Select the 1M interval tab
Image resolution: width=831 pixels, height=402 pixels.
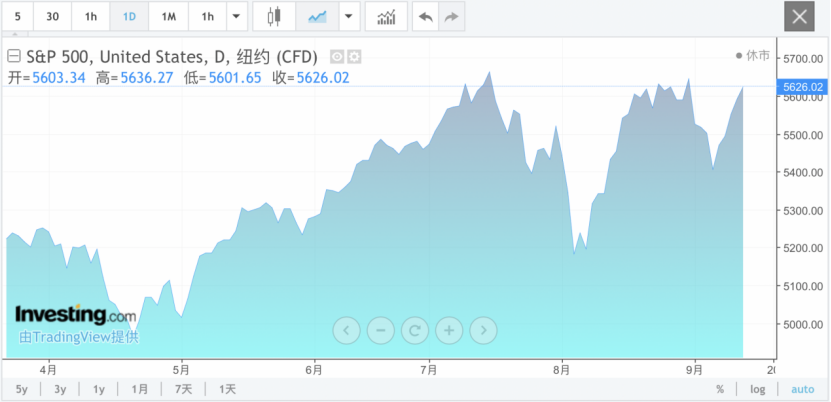click(168, 17)
